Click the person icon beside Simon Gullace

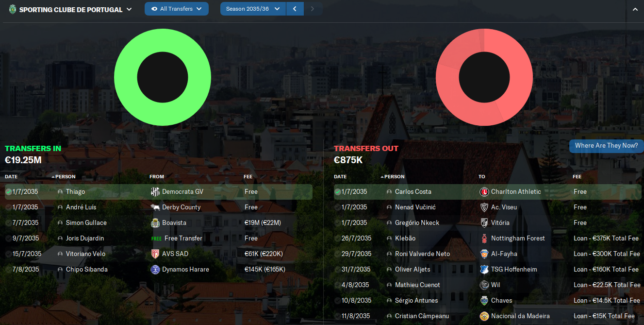click(60, 223)
